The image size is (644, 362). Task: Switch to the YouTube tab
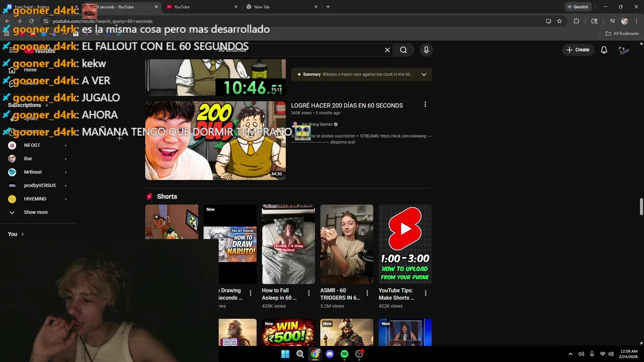tap(201, 7)
